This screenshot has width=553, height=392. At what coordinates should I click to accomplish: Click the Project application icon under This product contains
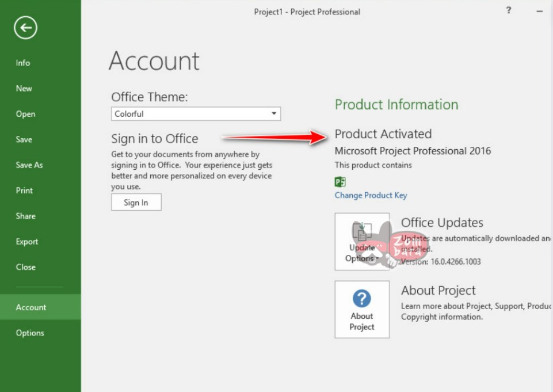tap(340, 182)
